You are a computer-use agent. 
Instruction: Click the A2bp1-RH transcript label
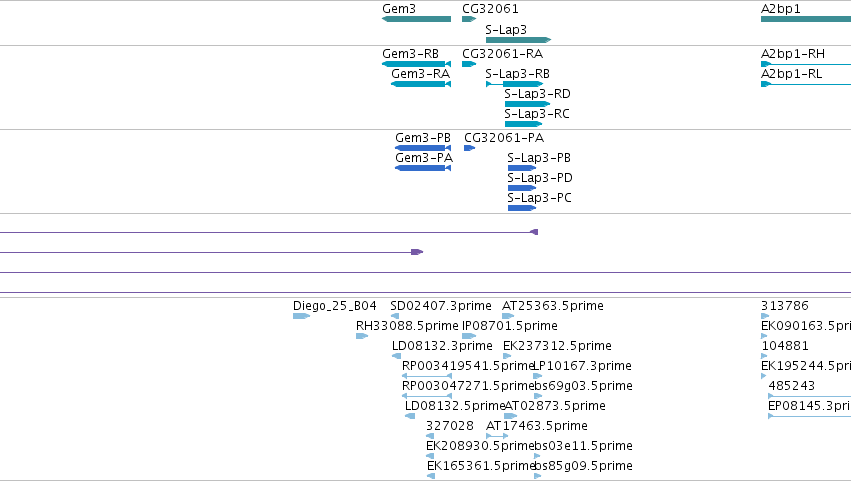(793, 54)
